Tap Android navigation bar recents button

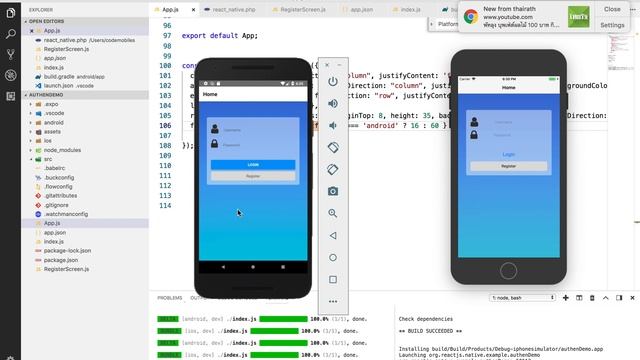click(x=283, y=267)
